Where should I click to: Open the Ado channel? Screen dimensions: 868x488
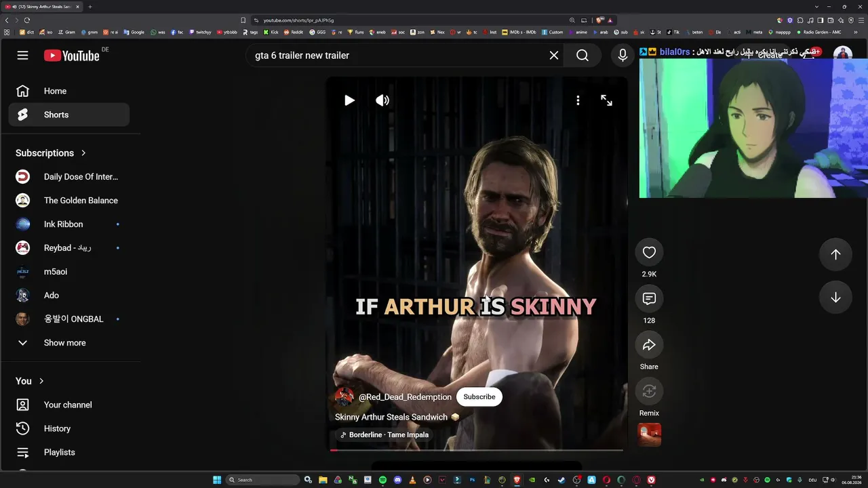(69, 296)
